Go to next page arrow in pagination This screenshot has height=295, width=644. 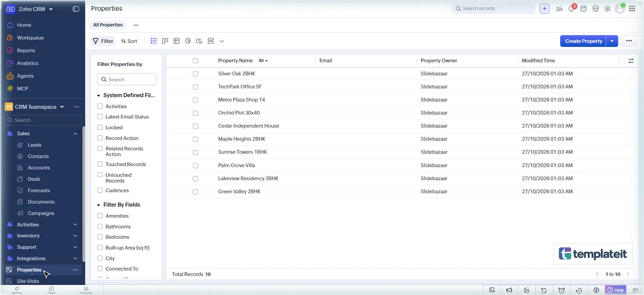(628, 274)
